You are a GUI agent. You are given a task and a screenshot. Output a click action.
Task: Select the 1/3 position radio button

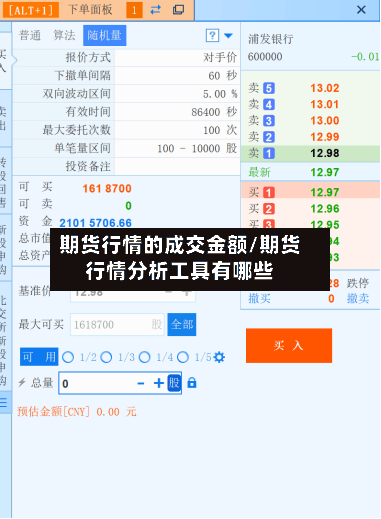pos(106,357)
